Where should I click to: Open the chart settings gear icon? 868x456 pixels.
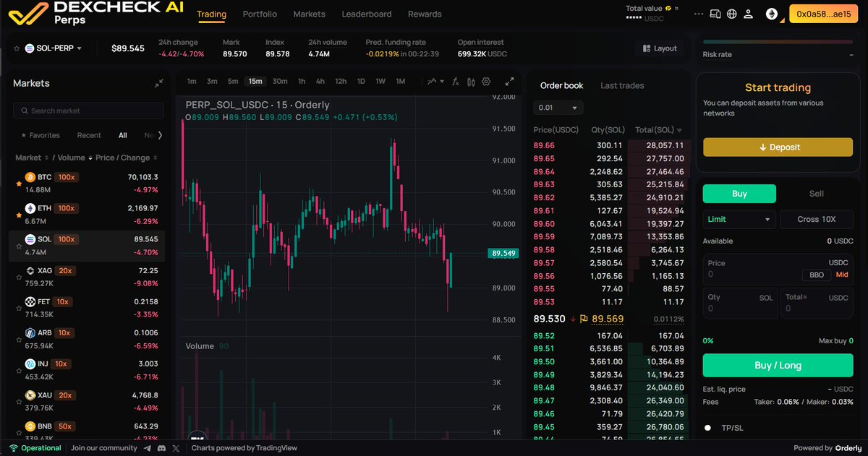click(x=485, y=81)
